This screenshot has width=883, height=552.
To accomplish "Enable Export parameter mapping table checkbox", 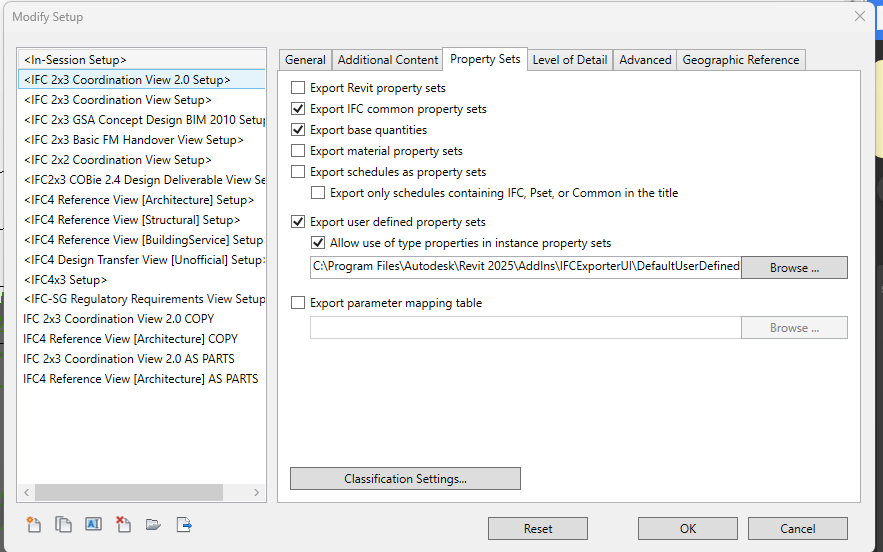I will tap(298, 303).
